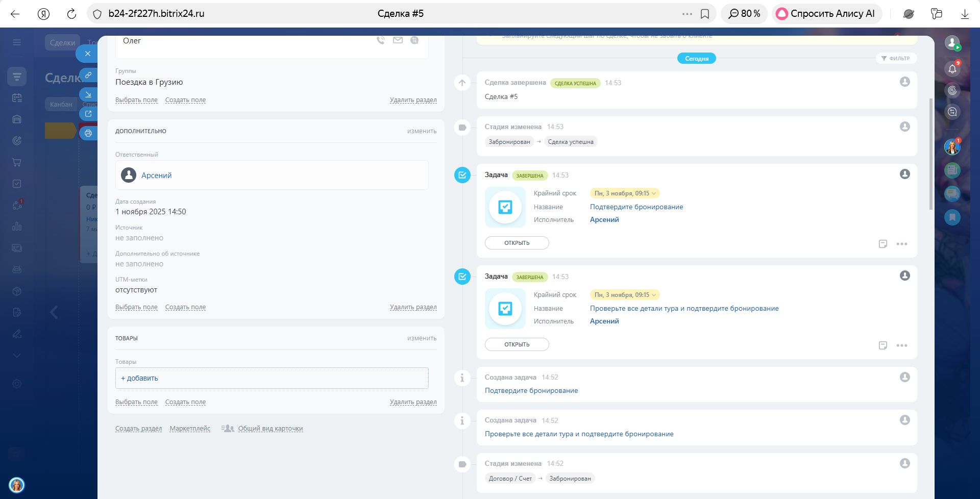Viewport: 980px width, 499px height.
Task: Focus the browser address bar showing b24-2f227h.bitrix24.ru
Action: (156, 14)
